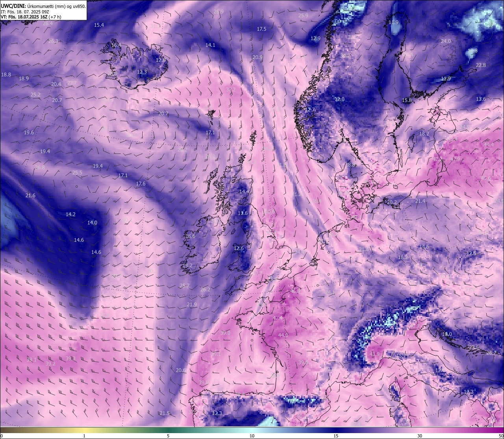Click the 25.5 map value

pyautogui.click(x=77, y=173)
